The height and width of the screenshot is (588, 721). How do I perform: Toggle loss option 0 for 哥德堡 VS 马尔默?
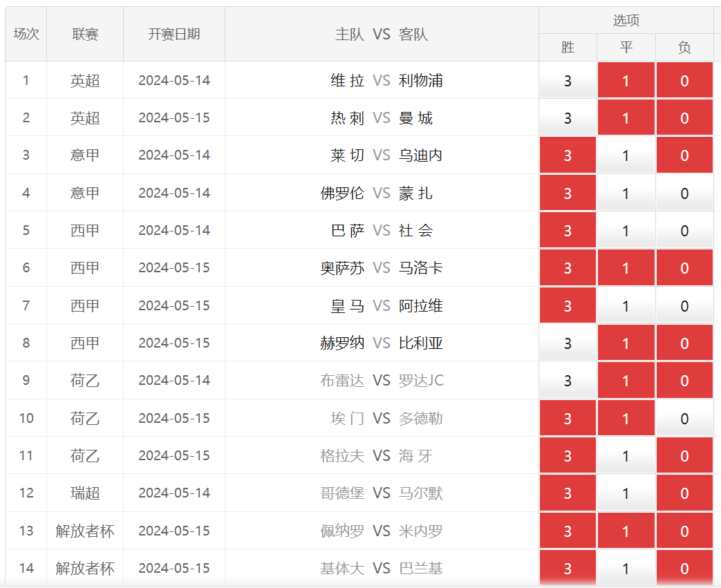coord(684,493)
